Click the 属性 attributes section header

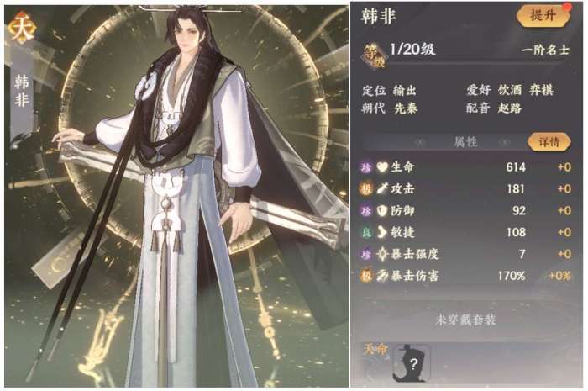pos(465,142)
